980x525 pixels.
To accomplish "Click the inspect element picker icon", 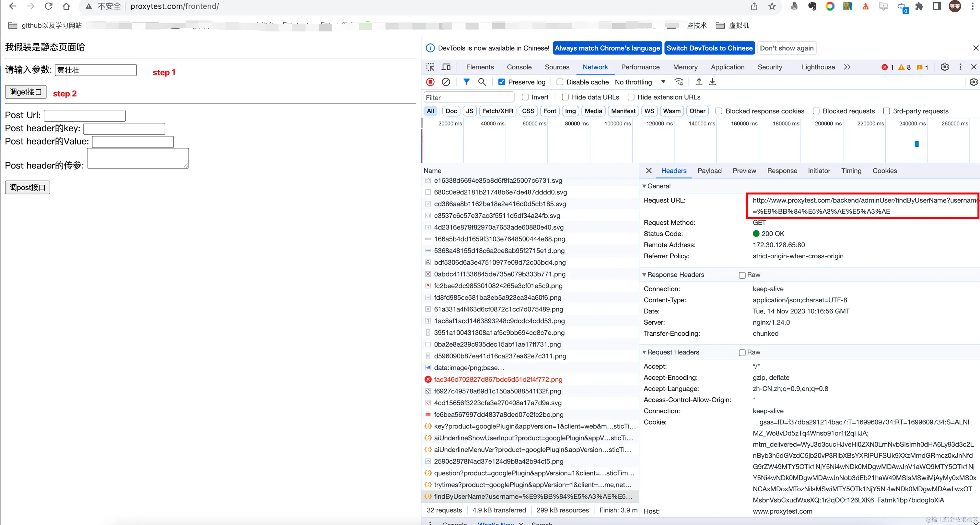I will tap(430, 67).
